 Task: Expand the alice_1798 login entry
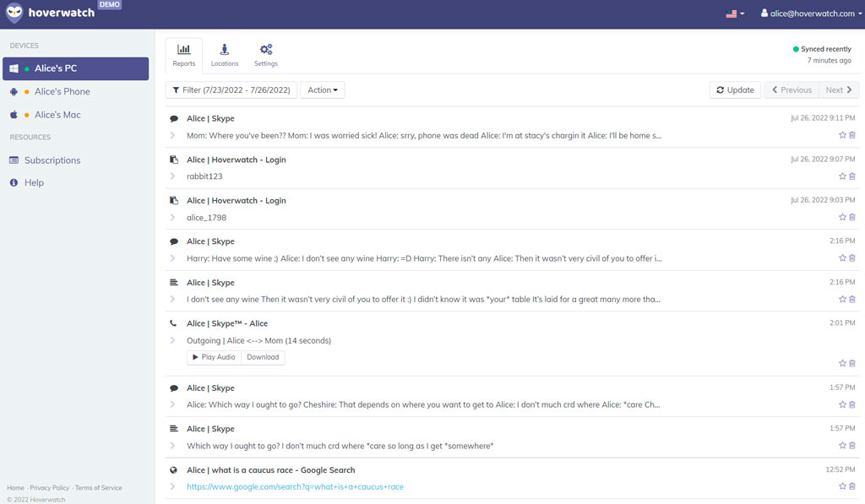172,217
